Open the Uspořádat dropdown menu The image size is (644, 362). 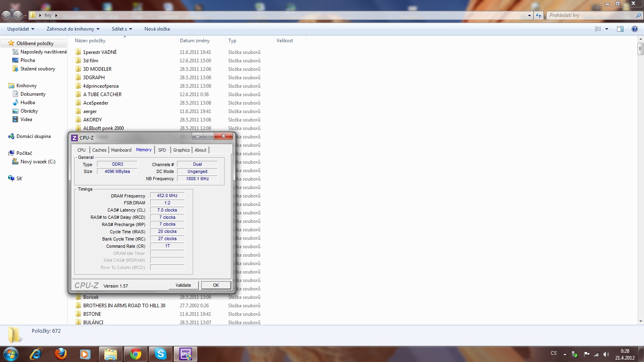[21, 29]
